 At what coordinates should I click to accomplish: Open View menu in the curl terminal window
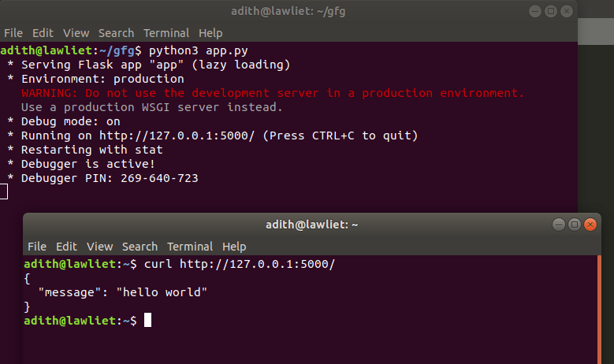point(99,247)
